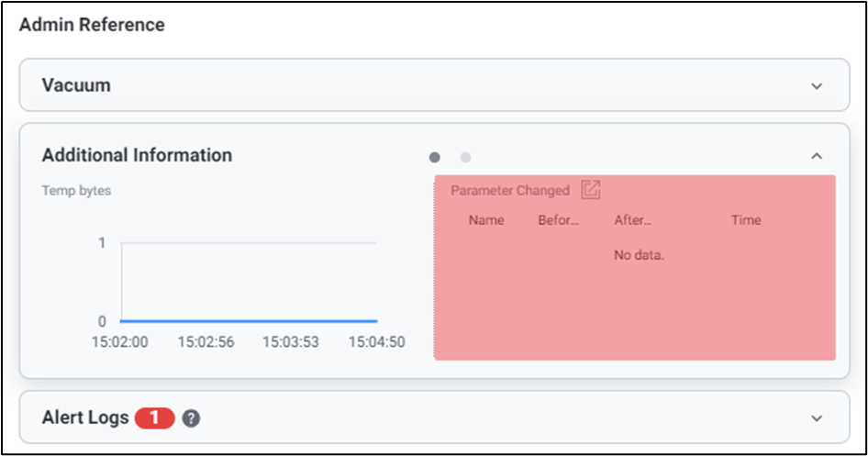
Task: Collapse Additional Information with the up chevron
Action: point(817,156)
